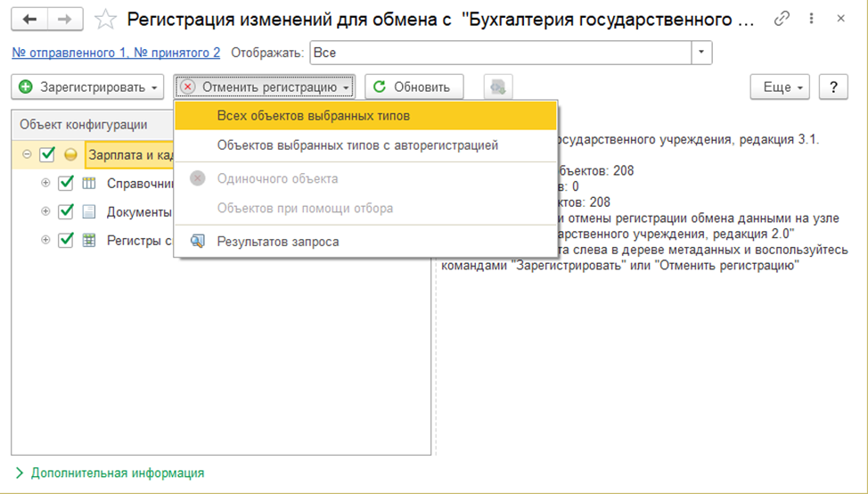Click the Объект конфигурации column header
868x494 pixels.
(x=93, y=125)
